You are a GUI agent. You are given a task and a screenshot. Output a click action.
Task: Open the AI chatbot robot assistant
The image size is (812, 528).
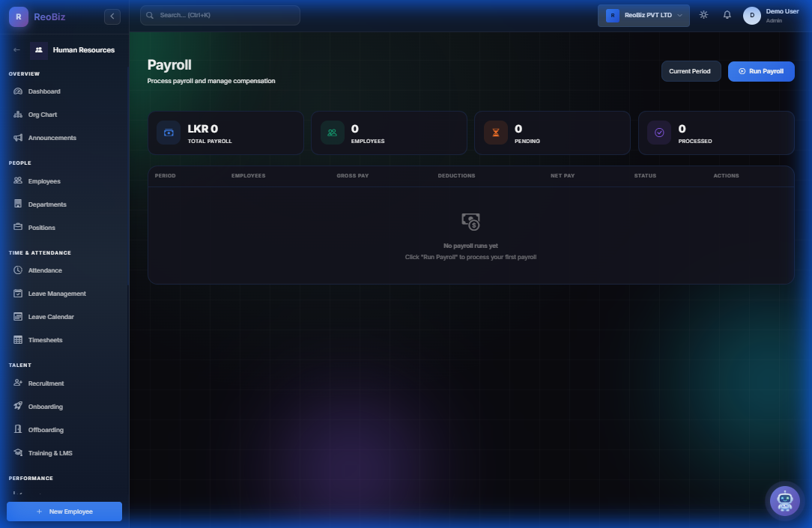coord(784,501)
